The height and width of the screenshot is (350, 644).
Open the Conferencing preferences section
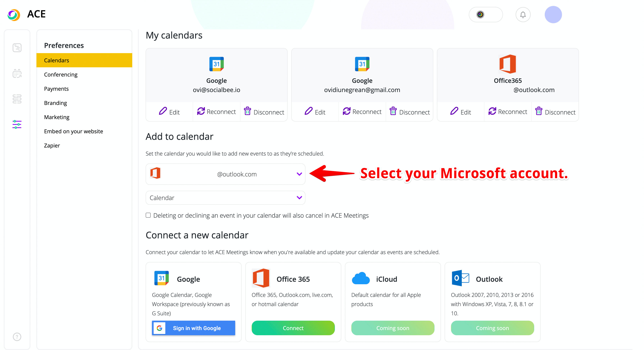[x=61, y=75]
